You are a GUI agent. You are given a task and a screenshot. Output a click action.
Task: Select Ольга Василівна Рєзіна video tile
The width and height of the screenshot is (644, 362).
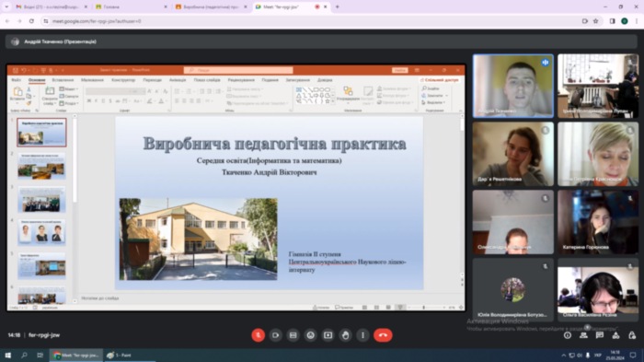598,289
